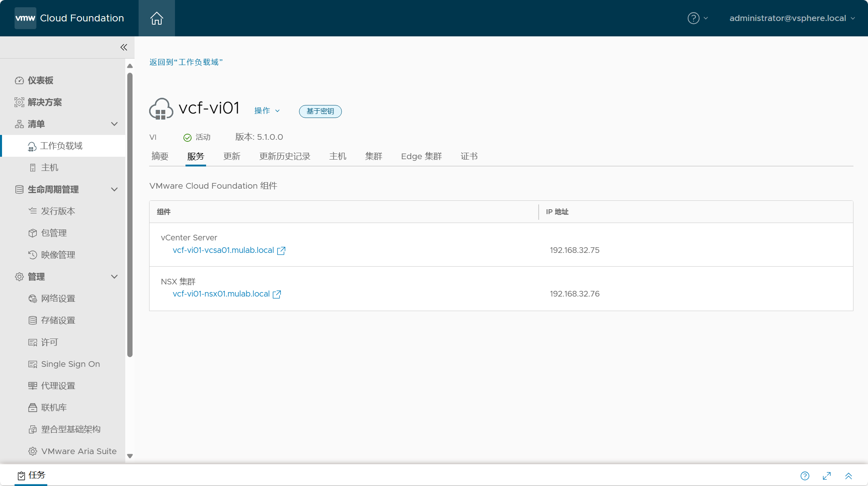868x486 pixels.
Task: Expand the task panel to full screen with the arrows icon
Action: tap(827, 476)
